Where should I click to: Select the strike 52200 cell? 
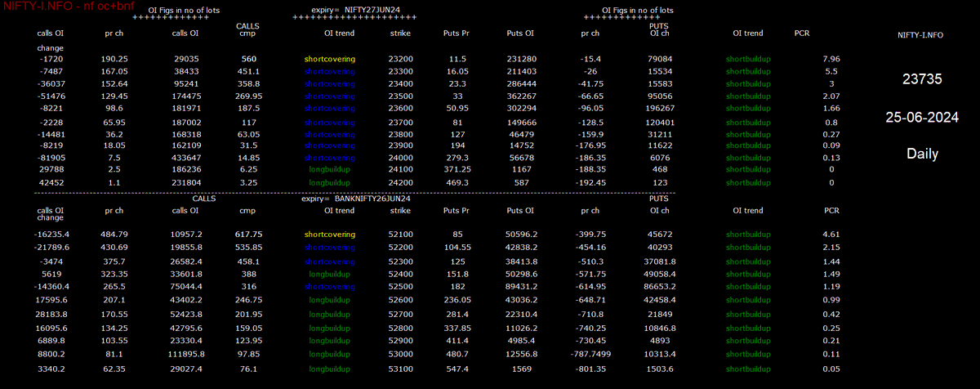[400, 246]
